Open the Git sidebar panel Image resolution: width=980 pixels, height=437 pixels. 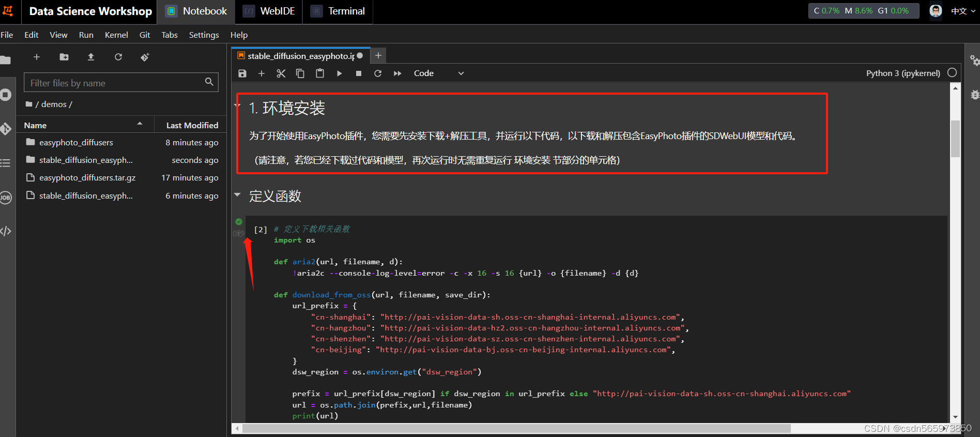coord(6,129)
